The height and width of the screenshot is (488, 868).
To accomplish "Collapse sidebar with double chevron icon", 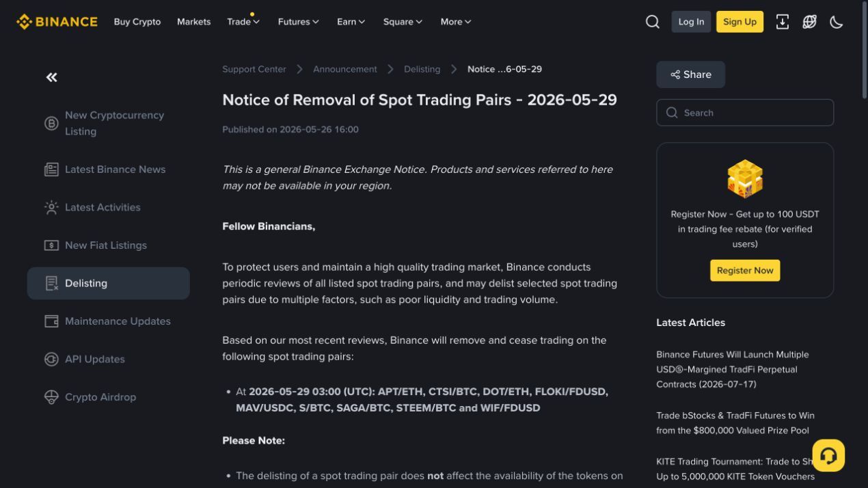I will point(52,77).
